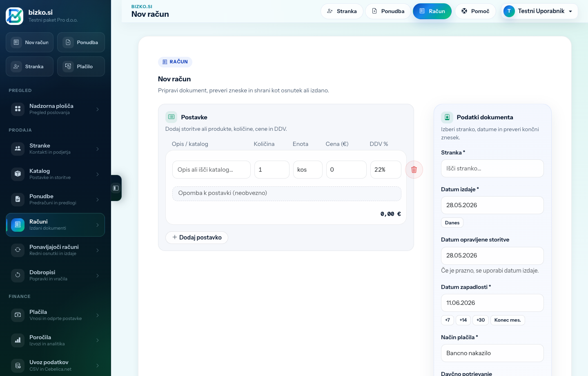Click the Datum izdaje date field
This screenshot has height=376, width=588.
[492, 205]
